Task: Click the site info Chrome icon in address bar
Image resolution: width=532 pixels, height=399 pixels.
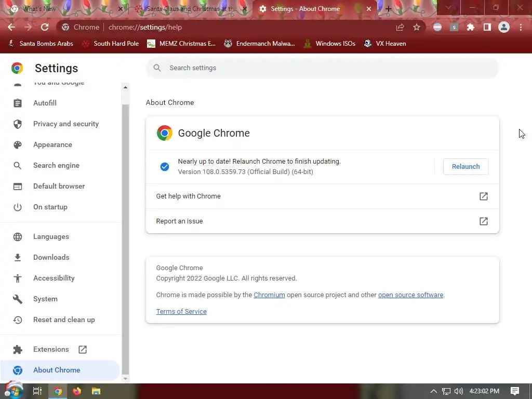Action: (x=65, y=27)
